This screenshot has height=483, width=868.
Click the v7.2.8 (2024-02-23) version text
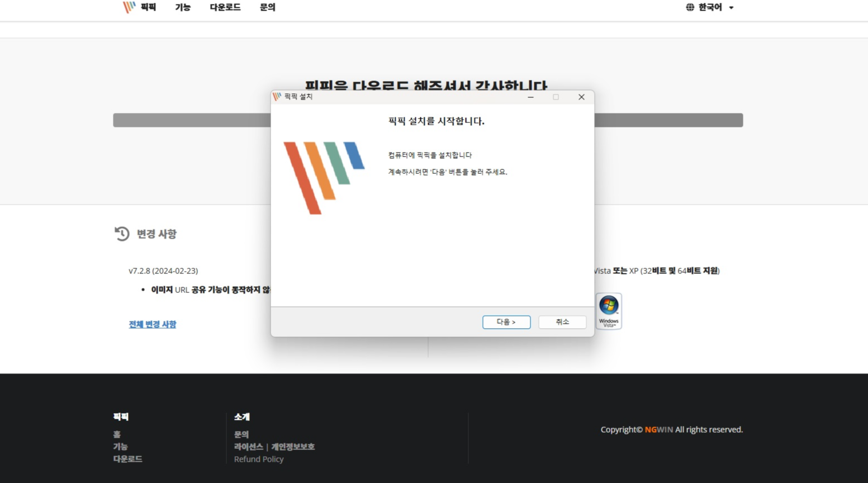(163, 271)
